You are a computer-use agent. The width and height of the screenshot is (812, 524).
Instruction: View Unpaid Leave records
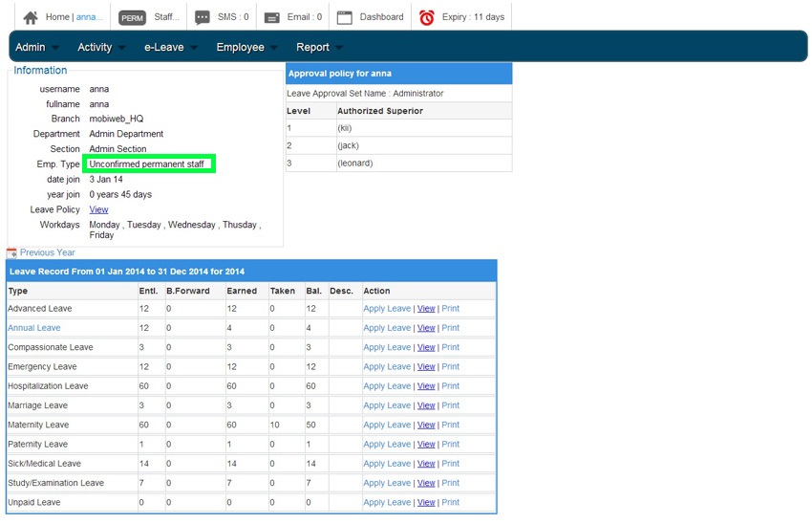(x=426, y=503)
